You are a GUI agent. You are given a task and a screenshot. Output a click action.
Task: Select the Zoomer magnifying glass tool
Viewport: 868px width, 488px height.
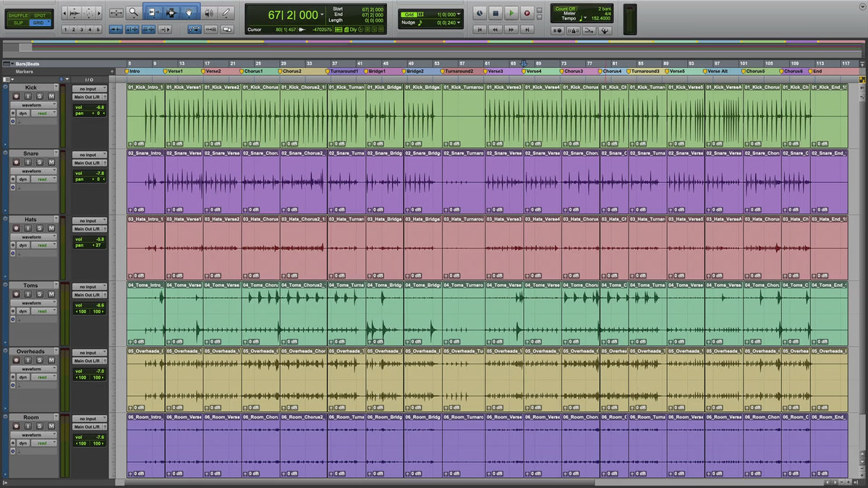pos(134,12)
